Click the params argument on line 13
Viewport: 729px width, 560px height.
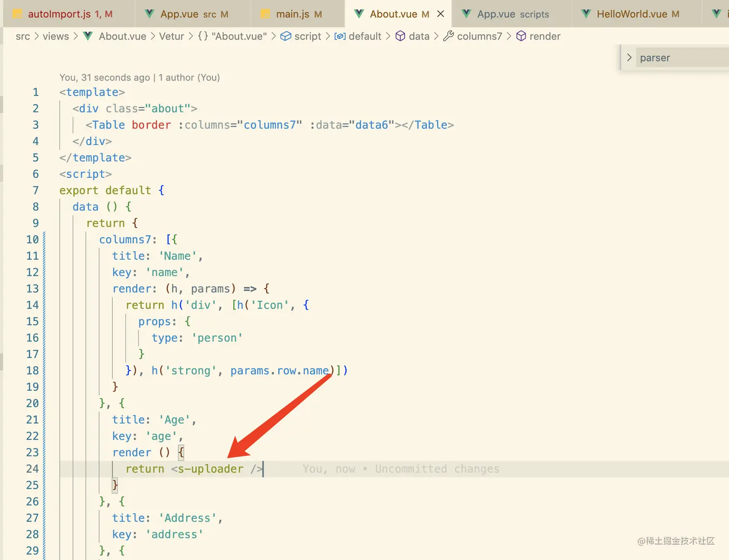[x=210, y=289]
